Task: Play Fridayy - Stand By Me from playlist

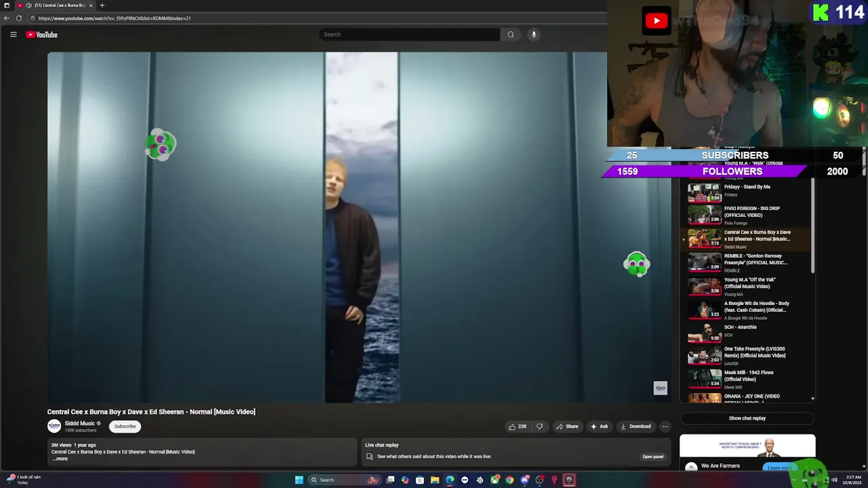Action: pyautogui.click(x=746, y=192)
